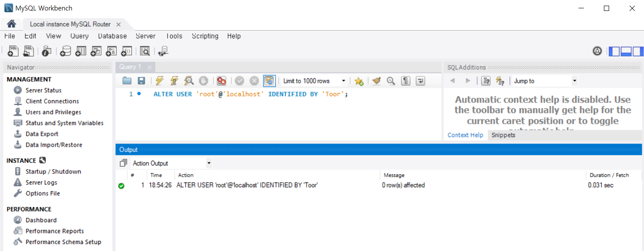Open the Edit menu
Viewport: 644px width, 251px height.
point(31,36)
